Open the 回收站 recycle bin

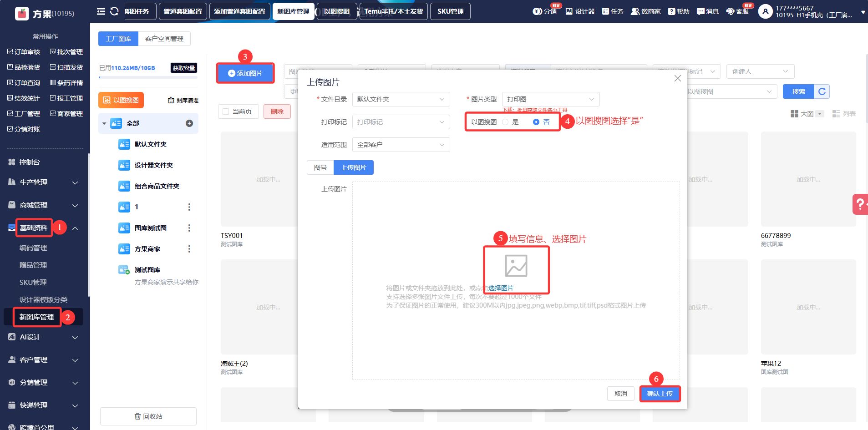coord(148,416)
